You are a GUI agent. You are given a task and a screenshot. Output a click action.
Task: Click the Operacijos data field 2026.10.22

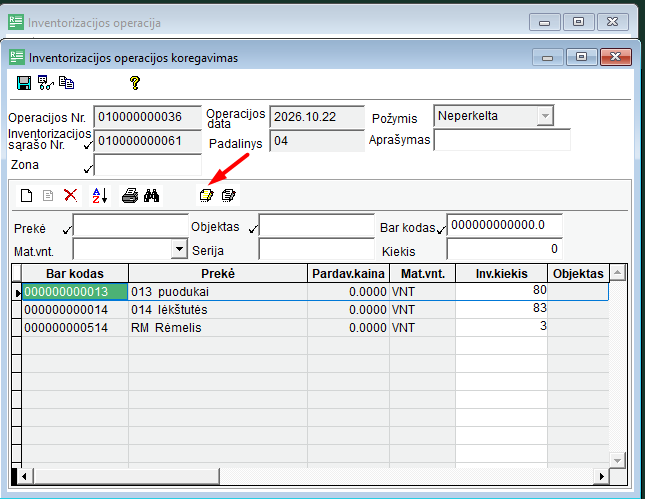(317, 117)
